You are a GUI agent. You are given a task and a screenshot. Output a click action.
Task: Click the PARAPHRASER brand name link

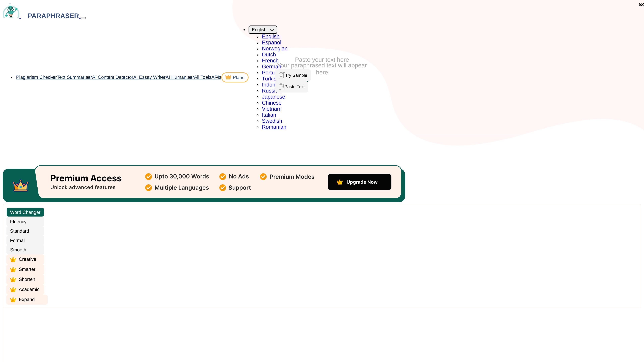point(53,16)
